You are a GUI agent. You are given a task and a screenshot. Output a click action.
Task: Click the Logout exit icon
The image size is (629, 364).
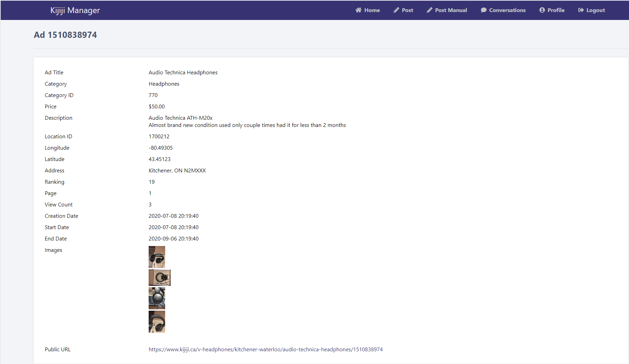tap(581, 10)
